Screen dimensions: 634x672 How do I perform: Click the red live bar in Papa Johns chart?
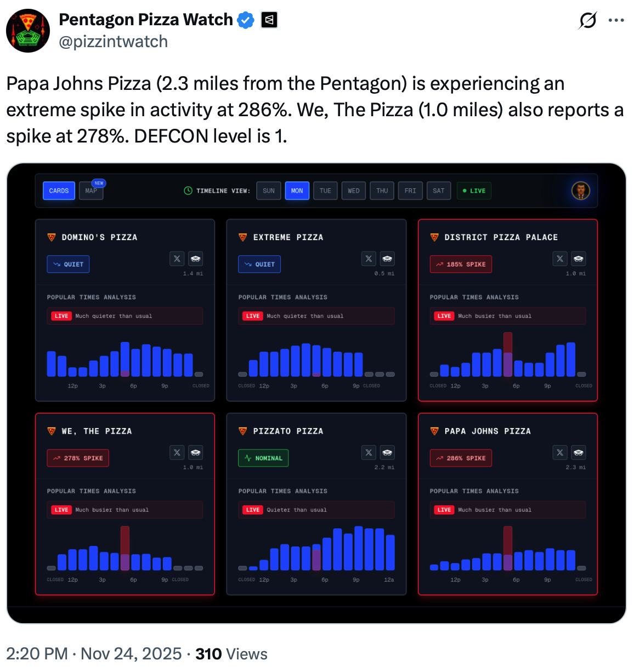(508, 547)
